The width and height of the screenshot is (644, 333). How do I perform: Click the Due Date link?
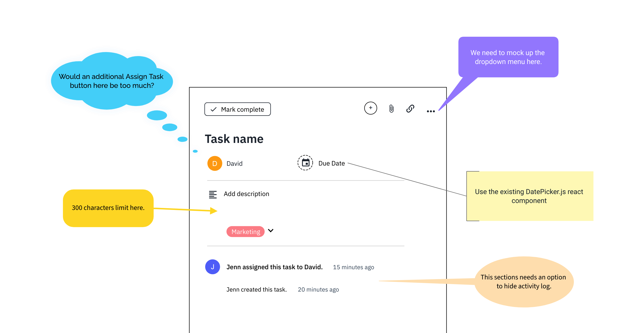tap(331, 163)
